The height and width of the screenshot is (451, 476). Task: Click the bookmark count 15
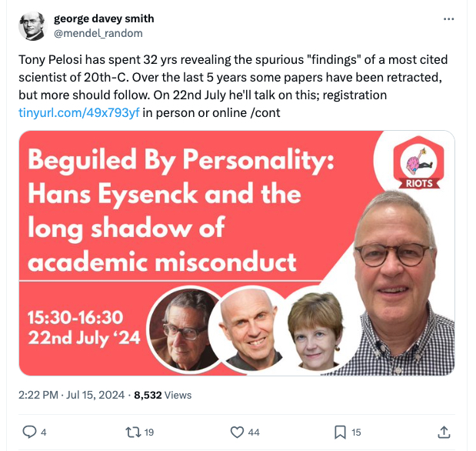(x=356, y=433)
